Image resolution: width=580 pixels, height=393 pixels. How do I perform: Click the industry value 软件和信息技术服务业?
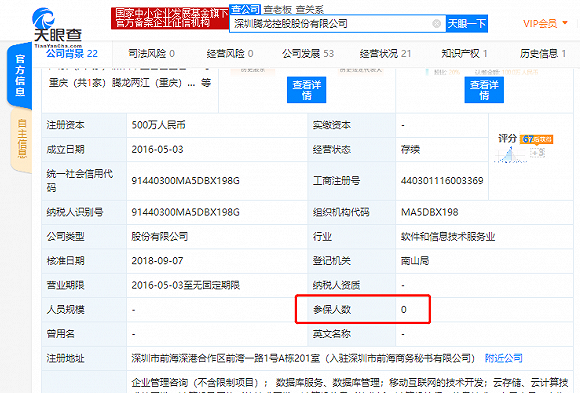click(448, 236)
